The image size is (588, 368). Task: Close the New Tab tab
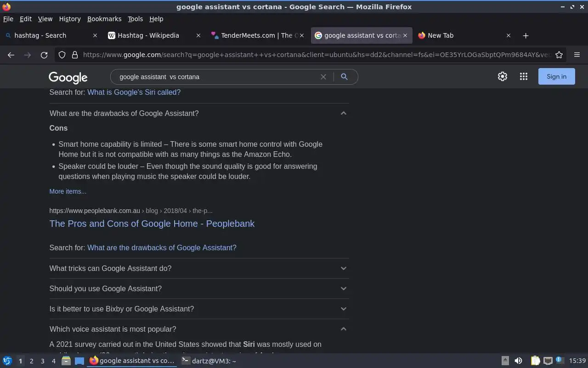(509, 35)
